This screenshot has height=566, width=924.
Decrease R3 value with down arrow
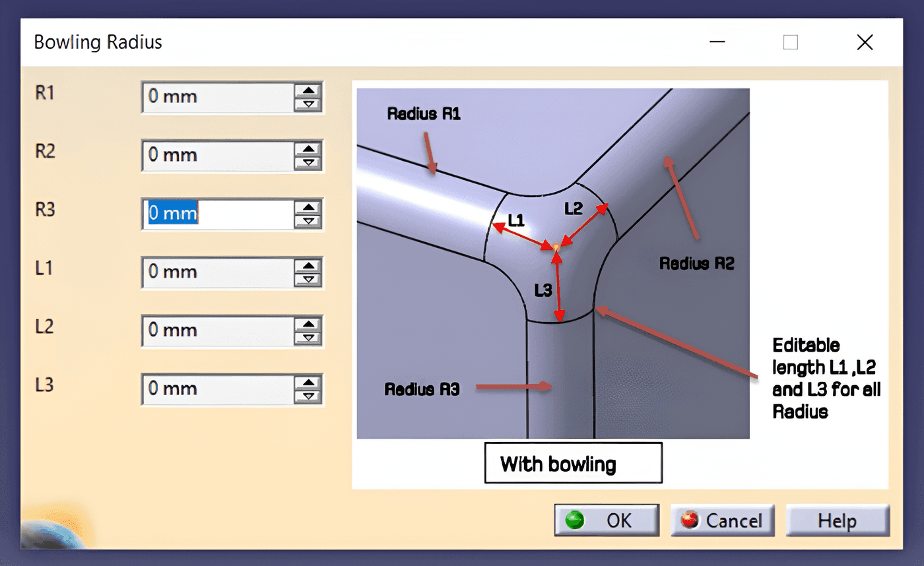[308, 220]
